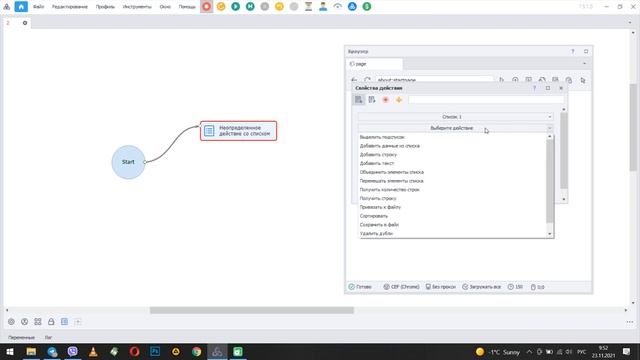Open the Список 1 dropdown
Image resolution: width=640 pixels, height=360 pixels.
point(455,117)
